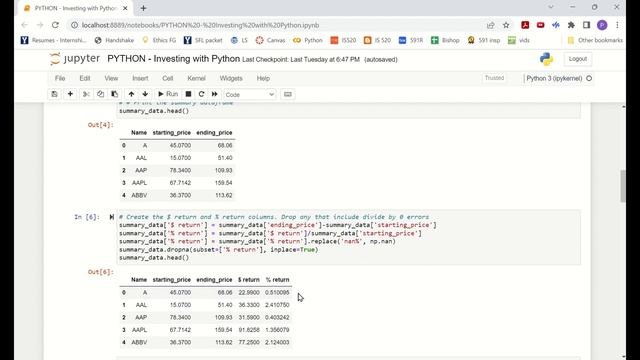The height and width of the screenshot is (360, 640).
Task: Open the File menu
Action: 60,78
